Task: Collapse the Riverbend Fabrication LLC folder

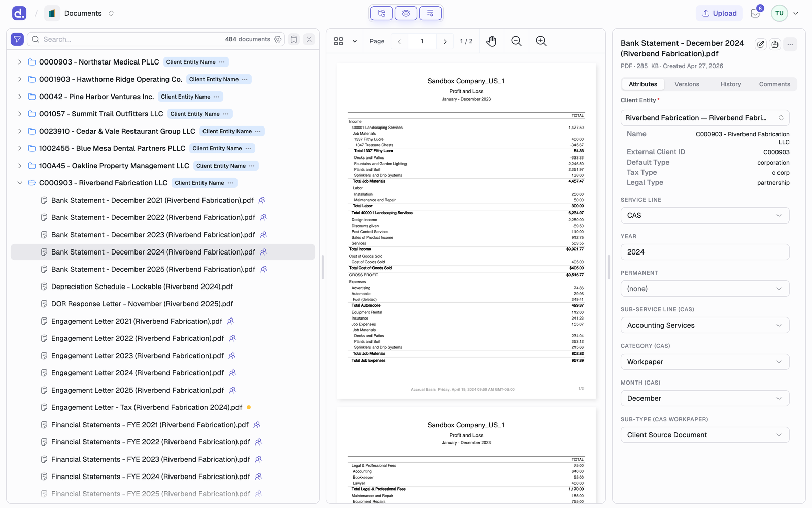Action: (20, 183)
